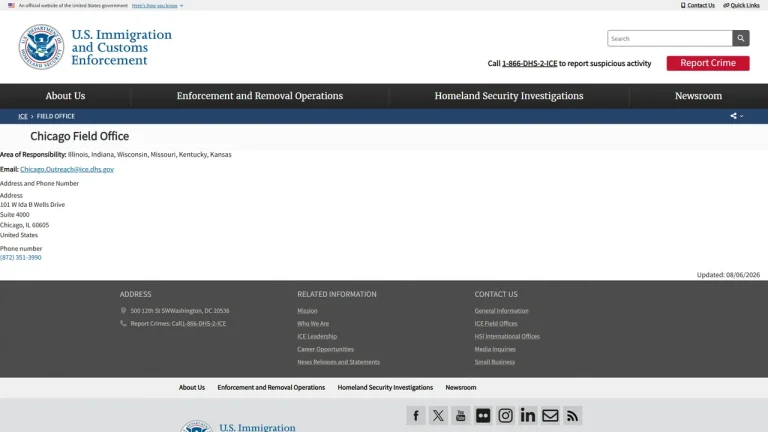Screen dimensions: 768x432
Task: Expand the share dropdown chevron
Action: click(x=742, y=116)
